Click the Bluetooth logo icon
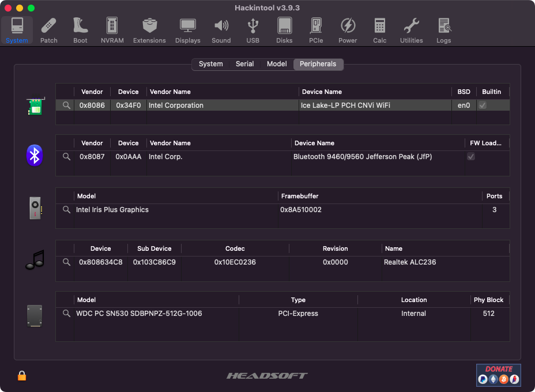Screen dimensions: 535x392 tap(35, 156)
